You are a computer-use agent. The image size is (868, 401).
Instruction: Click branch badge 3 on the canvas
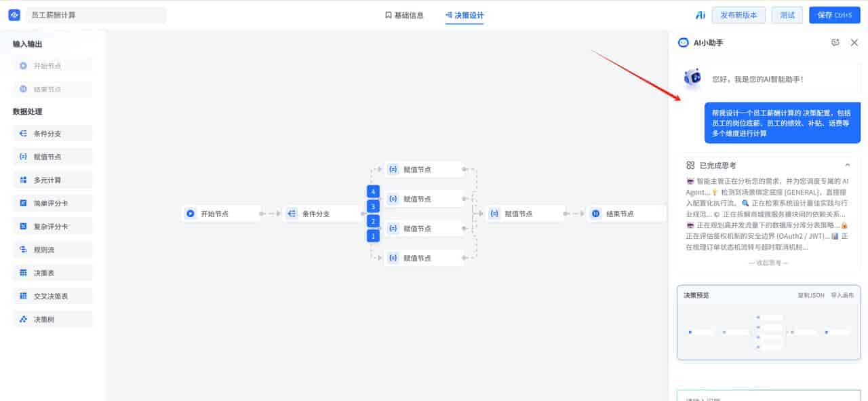[x=373, y=206]
